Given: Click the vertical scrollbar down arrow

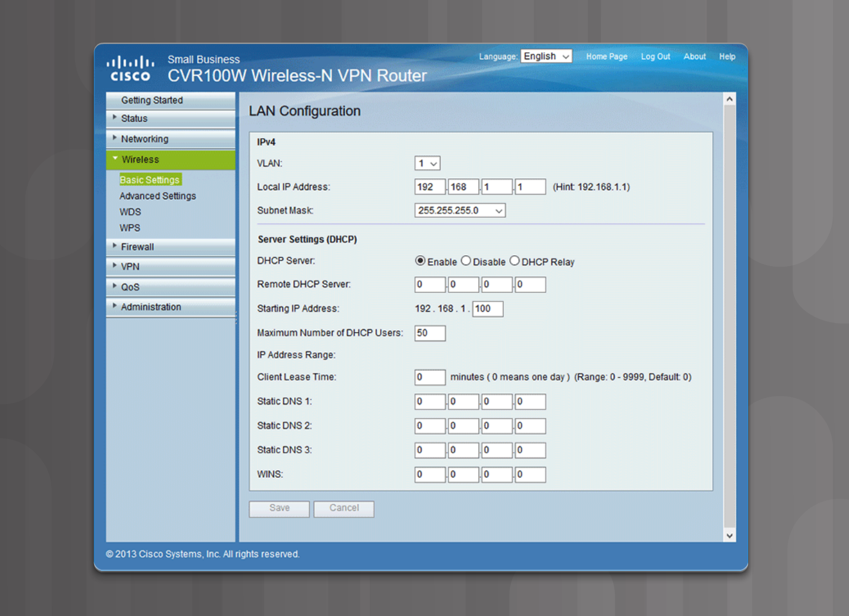Looking at the screenshot, I should pos(730,535).
